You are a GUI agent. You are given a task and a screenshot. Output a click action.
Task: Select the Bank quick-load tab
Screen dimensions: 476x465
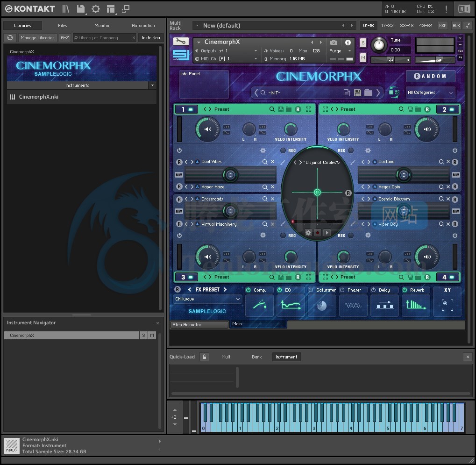pos(257,357)
